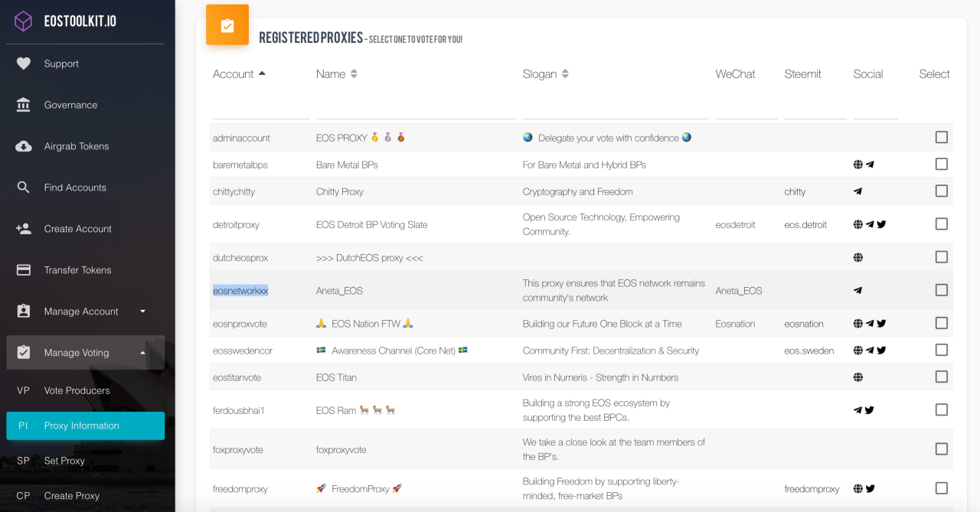Image resolution: width=980 pixels, height=512 pixels.
Task: Click the Twitter icon for detroitproxy
Action: click(881, 225)
